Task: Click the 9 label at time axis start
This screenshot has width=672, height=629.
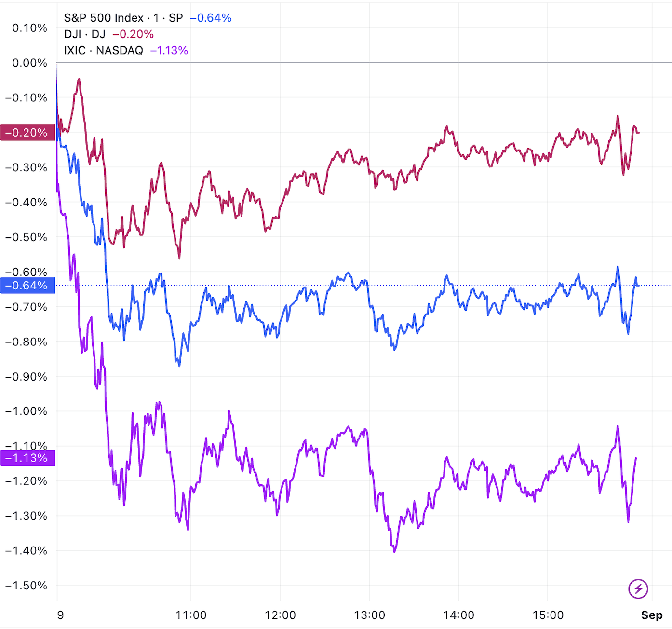Action: point(60,615)
